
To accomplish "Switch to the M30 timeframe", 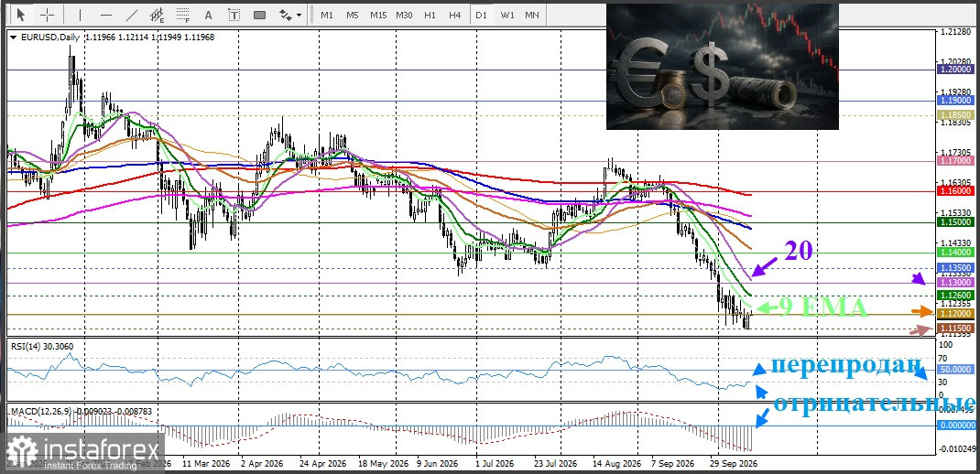I will click(x=404, y=15).
